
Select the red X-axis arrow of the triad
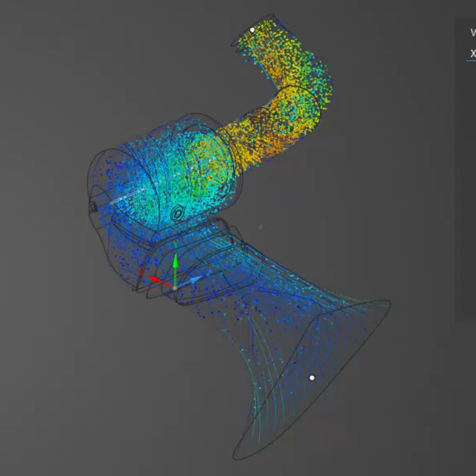[x=156, y=279]
